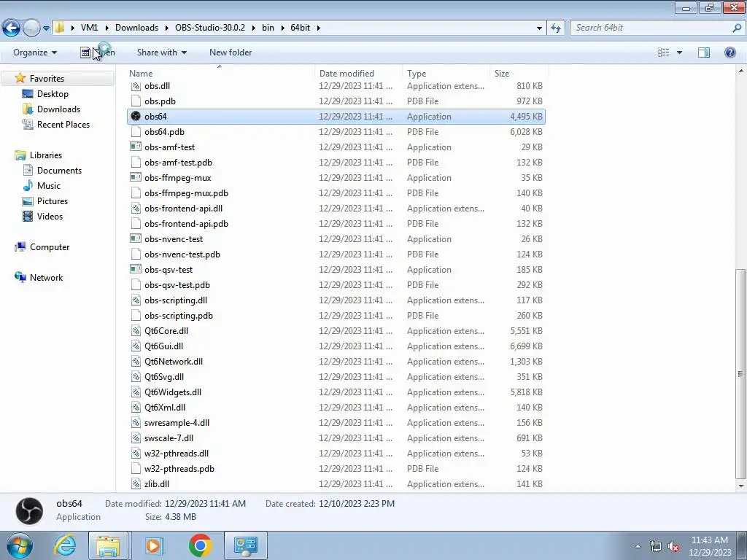Open Windows Explorer taskbar button
Viewport: 747px width, 560px height.
pos(108,545)
